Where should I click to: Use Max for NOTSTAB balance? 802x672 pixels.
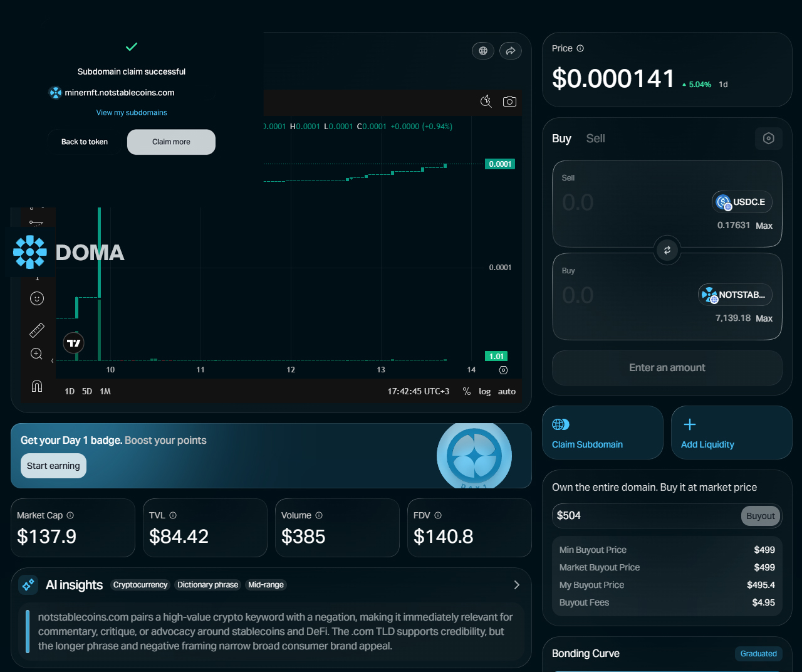click(764, 318)
